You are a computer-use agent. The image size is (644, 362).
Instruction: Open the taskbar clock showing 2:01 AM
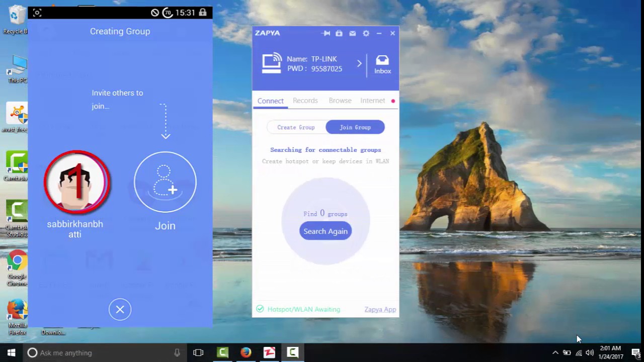pyautogui.click(x=611, y=352)
